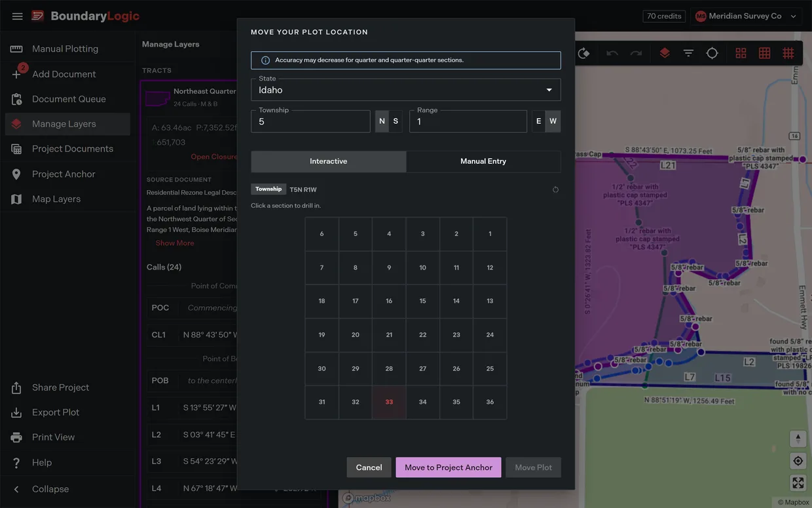The width and height of the screenshot is (812, 508).
Task: Collapse the sidebar
Action: point(67,489)
